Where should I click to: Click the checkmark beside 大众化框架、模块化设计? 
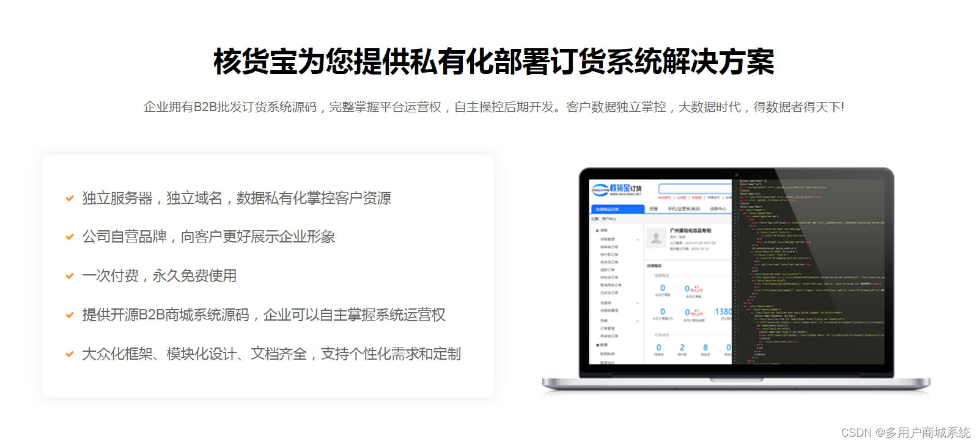pos(70,354)
